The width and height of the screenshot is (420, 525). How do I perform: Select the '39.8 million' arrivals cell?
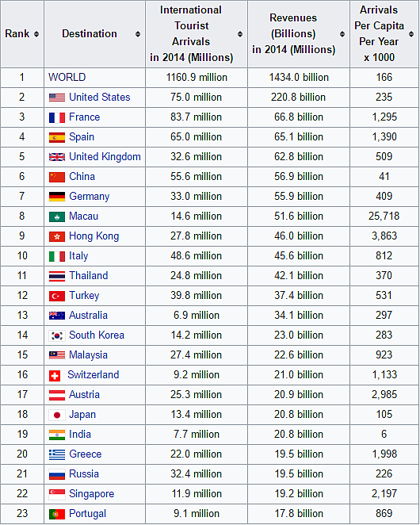[196, 295]
